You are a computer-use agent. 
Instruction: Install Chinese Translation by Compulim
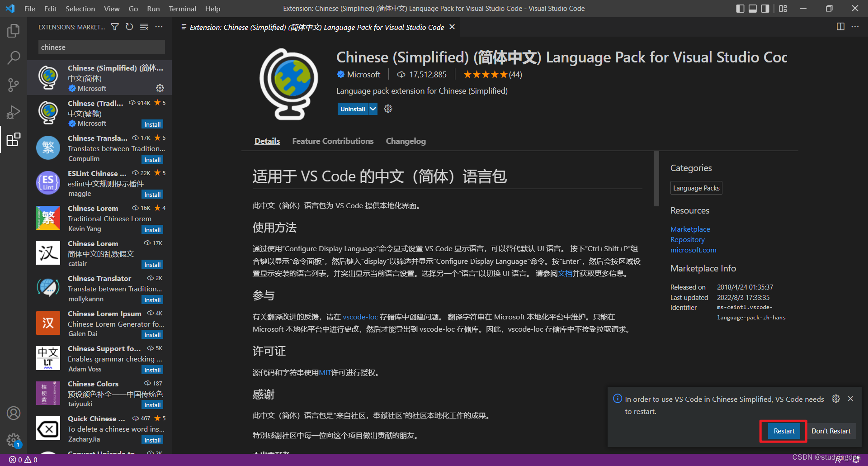(x=152, y=160)
